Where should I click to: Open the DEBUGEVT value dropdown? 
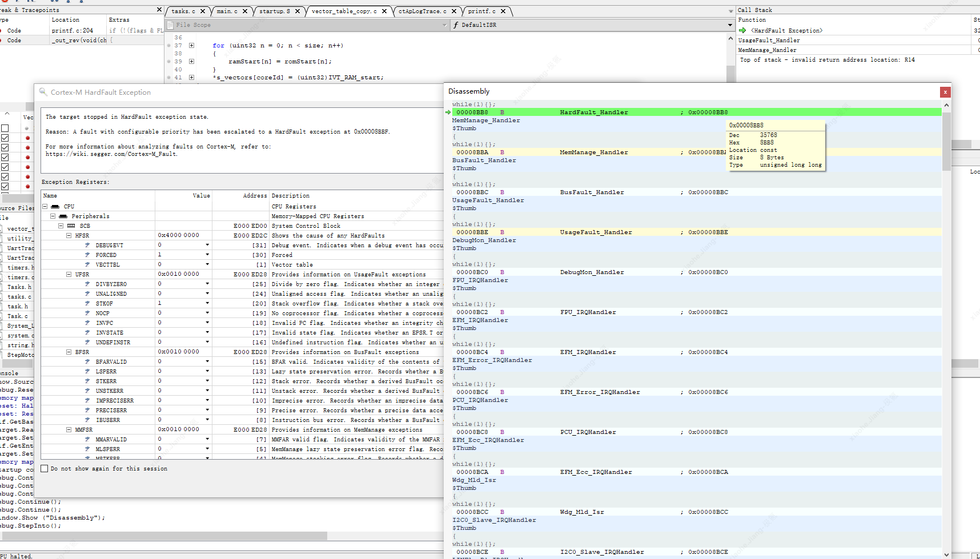pyautogui.click(x=207, y=245)
